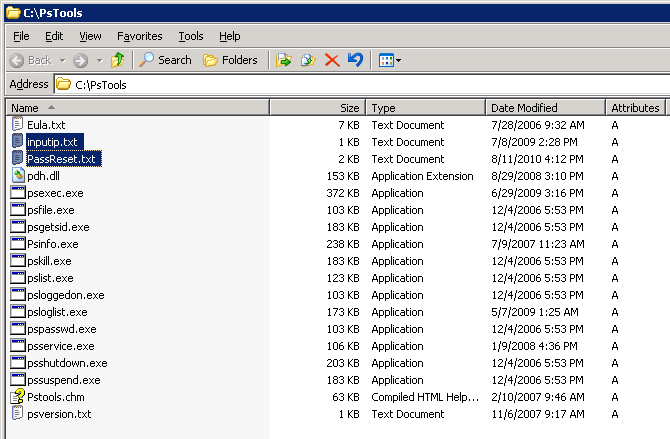Open the Forward history dropdown arrow
Screen dimensions: 670x439
point(100,61)
